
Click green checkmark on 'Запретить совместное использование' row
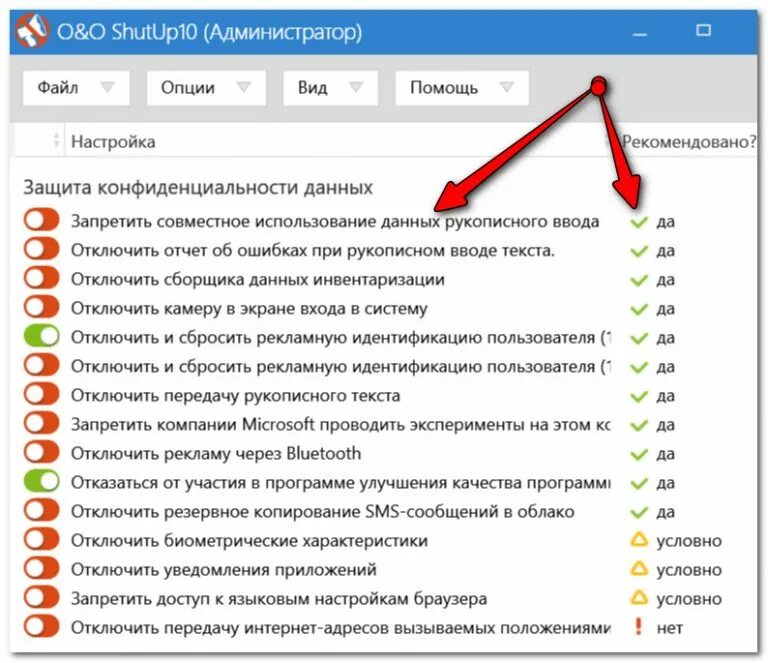tap(639, 222)
